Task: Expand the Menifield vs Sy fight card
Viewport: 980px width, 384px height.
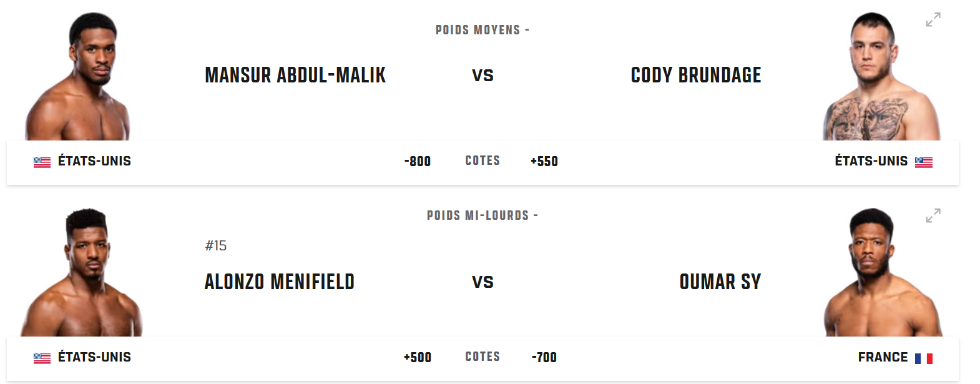Action: 933,215
